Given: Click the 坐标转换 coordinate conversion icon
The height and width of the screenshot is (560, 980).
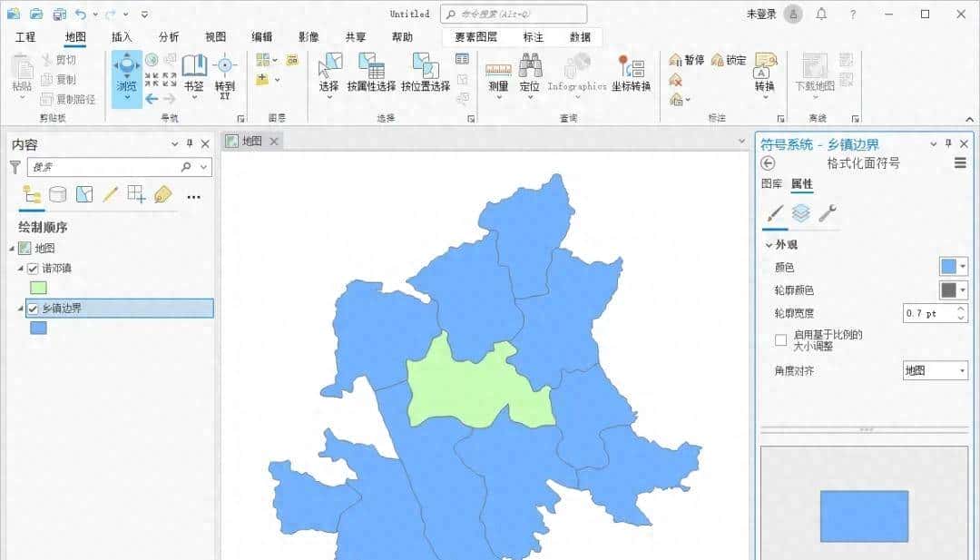Looking at the screenshot, I should 631,74.
